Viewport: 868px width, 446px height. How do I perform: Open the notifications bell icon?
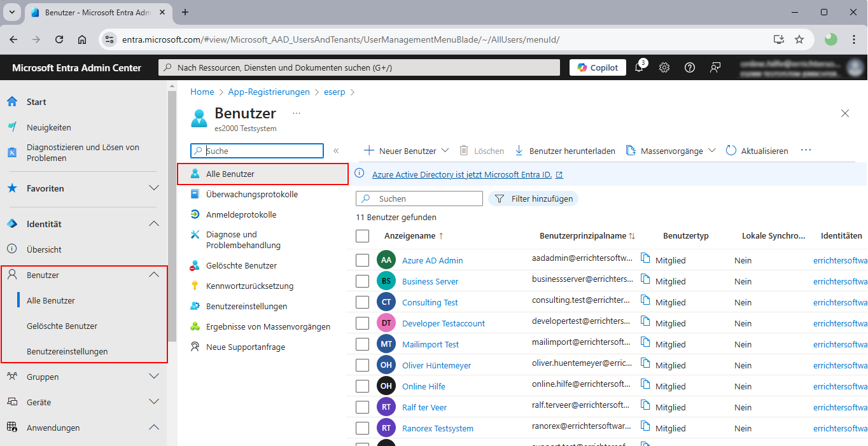(640, 67)
